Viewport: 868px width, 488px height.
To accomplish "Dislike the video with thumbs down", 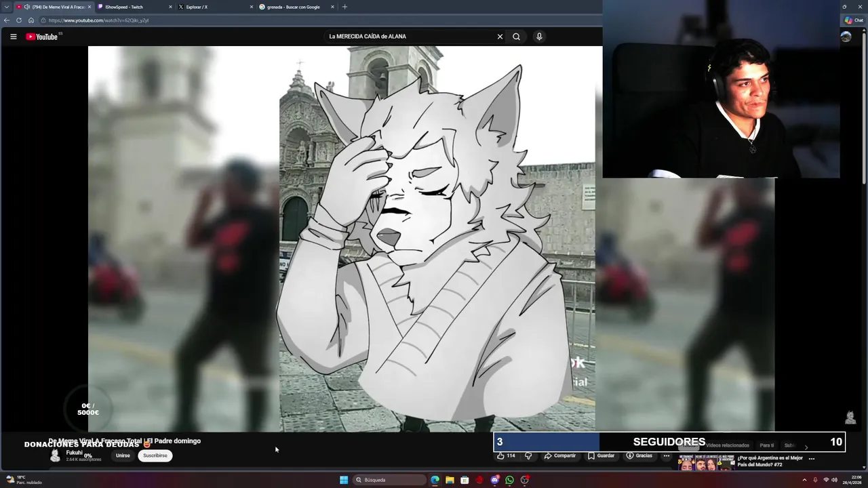I will 528,455.
